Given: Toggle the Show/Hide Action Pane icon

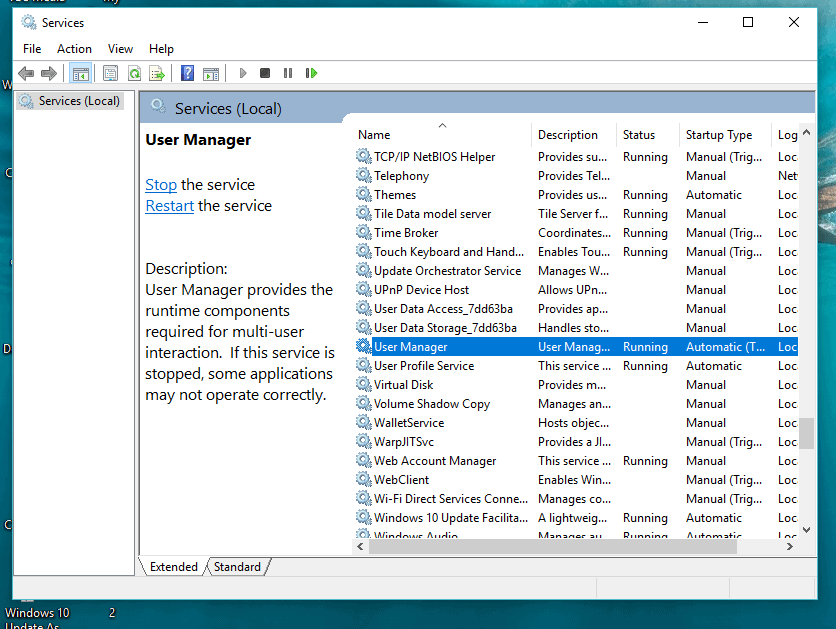Looking at the screenshot, I should [211, 74].
